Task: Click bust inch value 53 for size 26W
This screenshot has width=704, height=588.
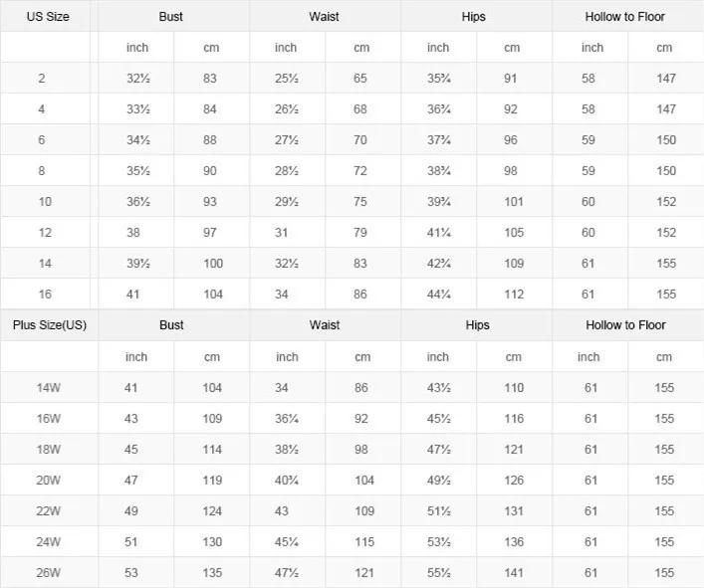Action: coord(133,573)
